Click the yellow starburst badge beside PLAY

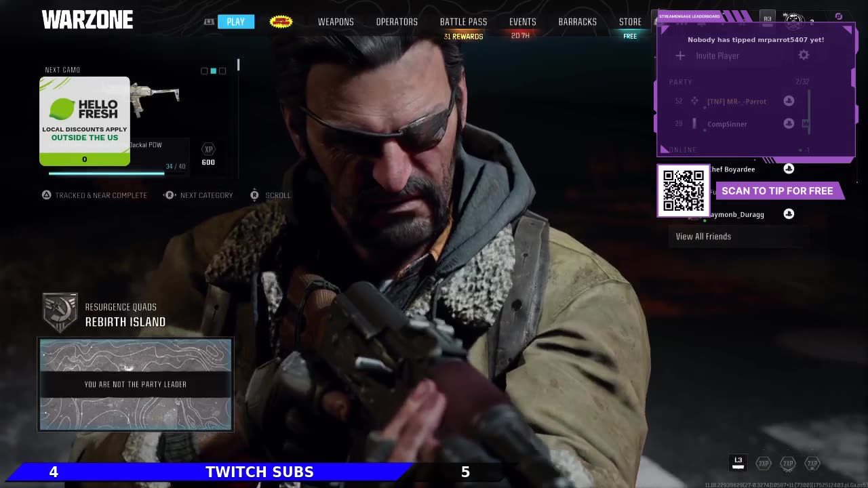[x=281, y=22]
